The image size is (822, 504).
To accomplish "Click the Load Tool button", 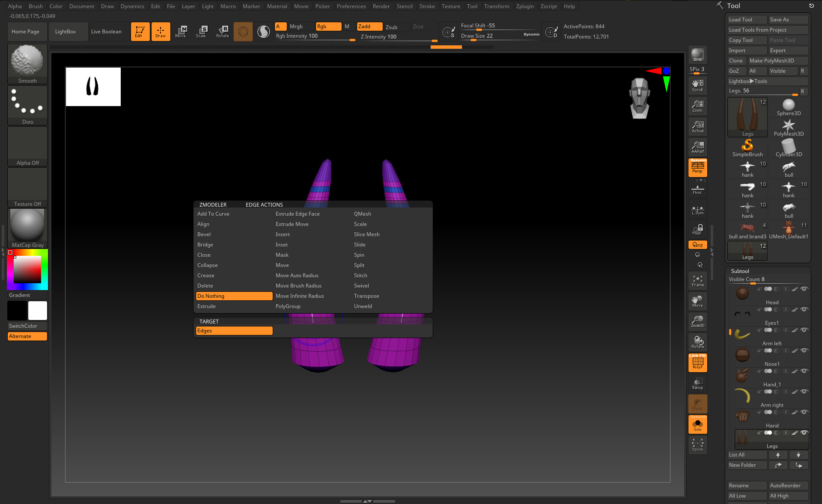I will [748, 20].
